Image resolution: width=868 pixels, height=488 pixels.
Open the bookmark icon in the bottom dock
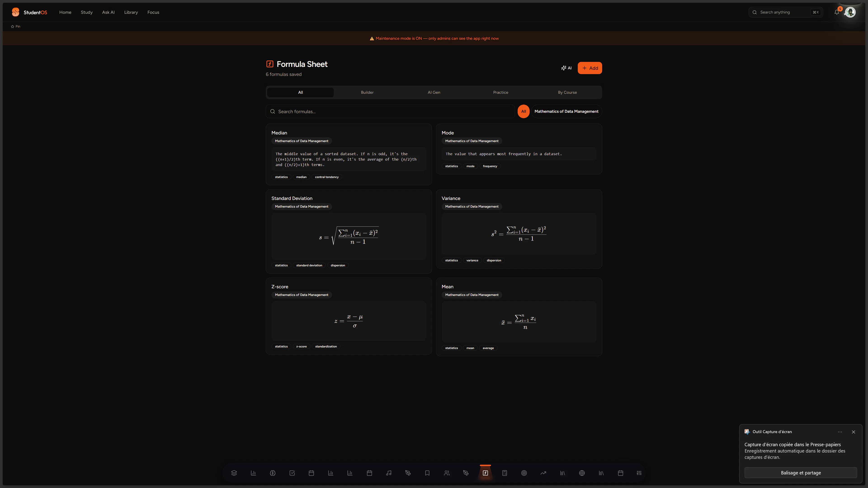pyautogui.click(x=427, y=473)
